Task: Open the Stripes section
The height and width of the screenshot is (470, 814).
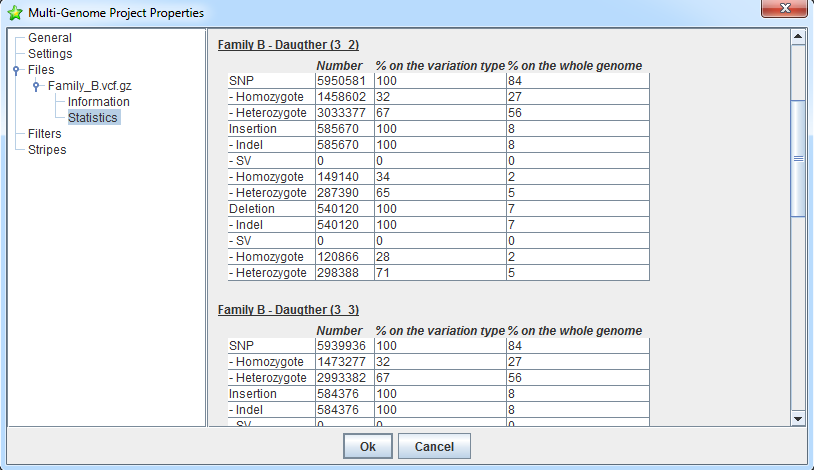Action: (47, 150)
